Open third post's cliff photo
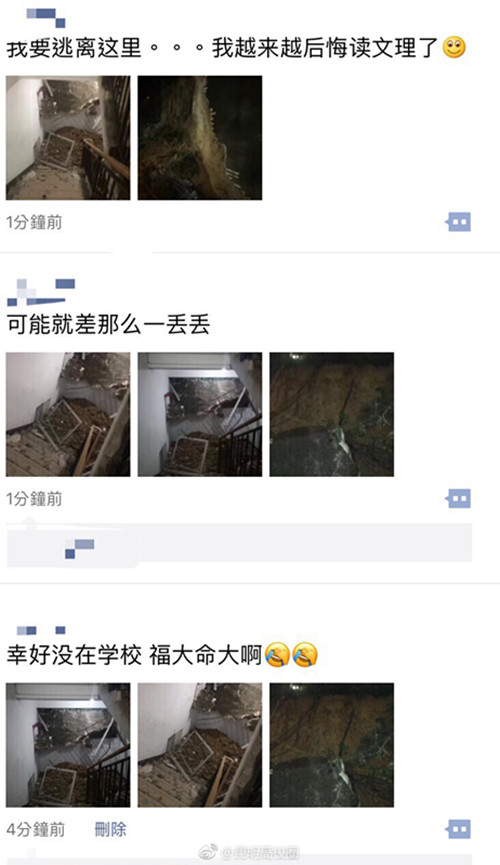The height and width of the screenshot is (865, 500). 332,745
